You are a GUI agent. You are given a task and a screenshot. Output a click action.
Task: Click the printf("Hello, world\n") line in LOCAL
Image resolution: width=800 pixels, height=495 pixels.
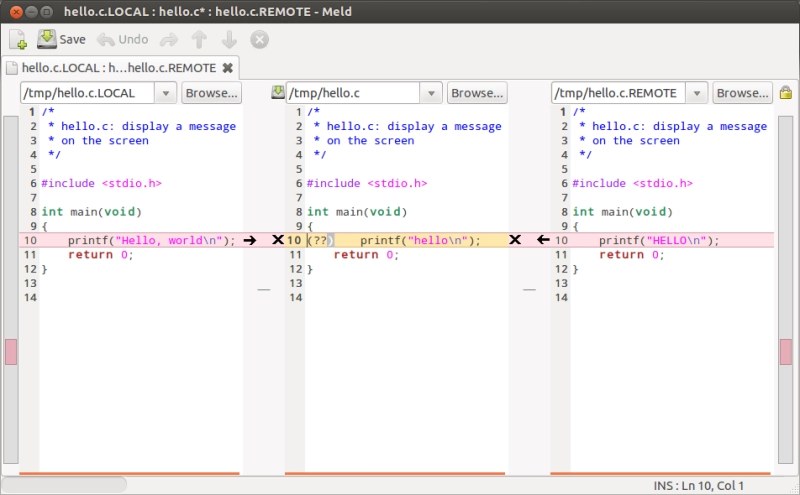(x=152, y=240)
